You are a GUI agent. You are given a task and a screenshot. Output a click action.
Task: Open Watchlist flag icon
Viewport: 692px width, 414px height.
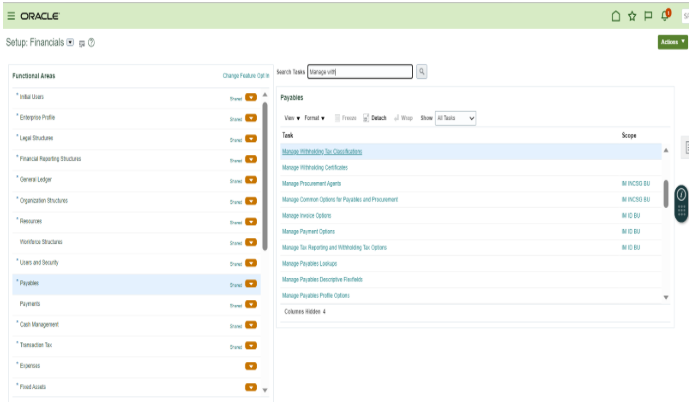point(648,16)
